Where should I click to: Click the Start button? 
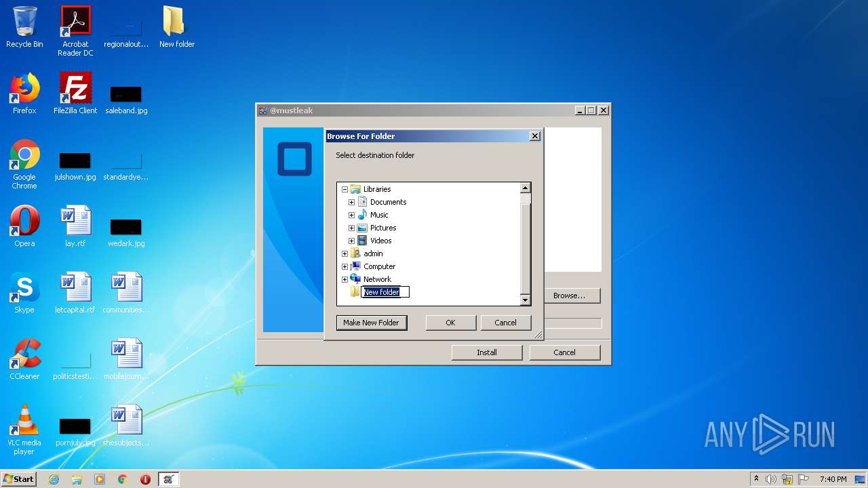tap(19, 479)
